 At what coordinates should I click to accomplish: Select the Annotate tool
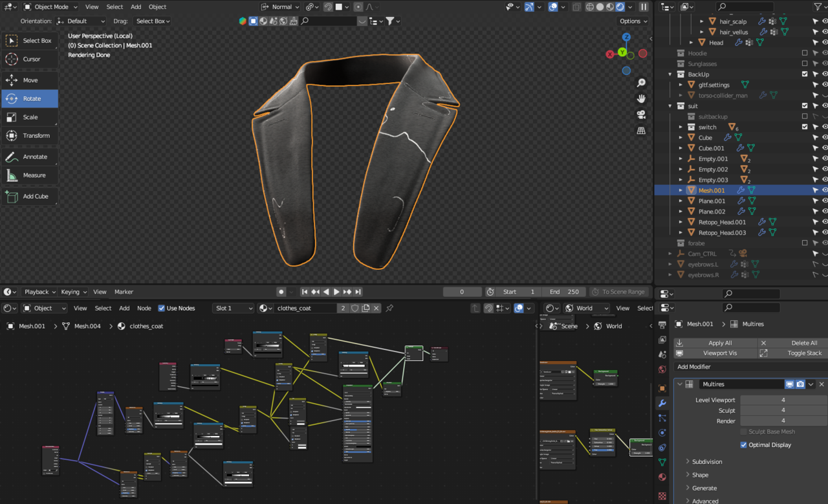click(x=30, y=157)
